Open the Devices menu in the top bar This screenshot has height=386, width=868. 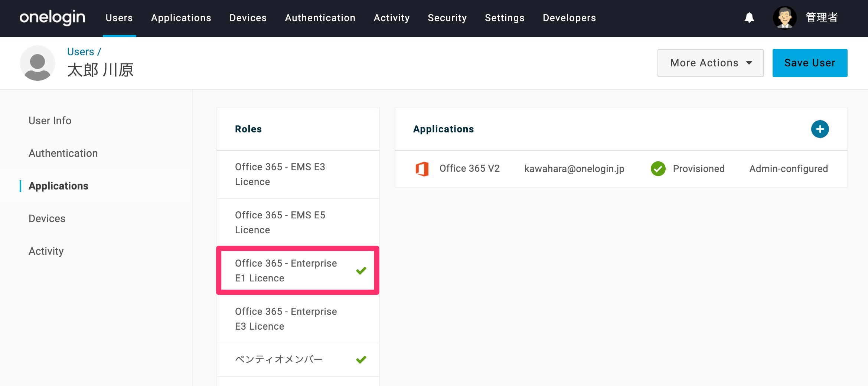click(248, 18)
